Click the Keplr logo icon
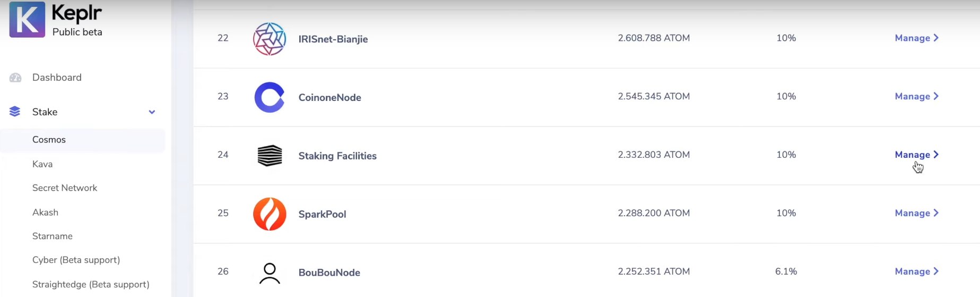 pos(27,20)
